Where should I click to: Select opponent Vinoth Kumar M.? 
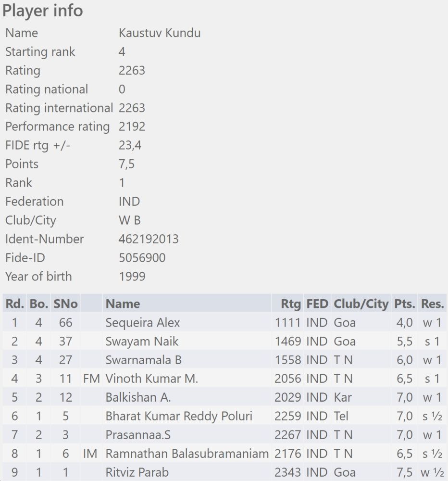[x=151, y=379]
